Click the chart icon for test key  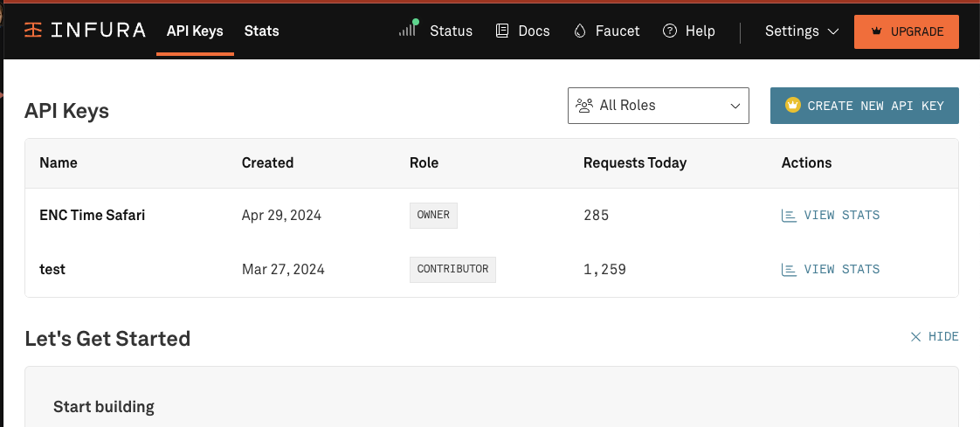(x=789, y=269)
